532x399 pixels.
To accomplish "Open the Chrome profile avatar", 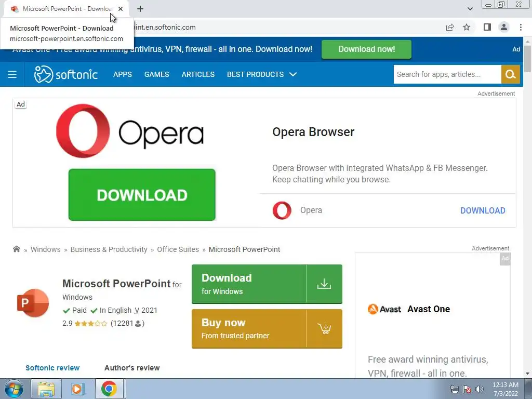I will 504,27.
